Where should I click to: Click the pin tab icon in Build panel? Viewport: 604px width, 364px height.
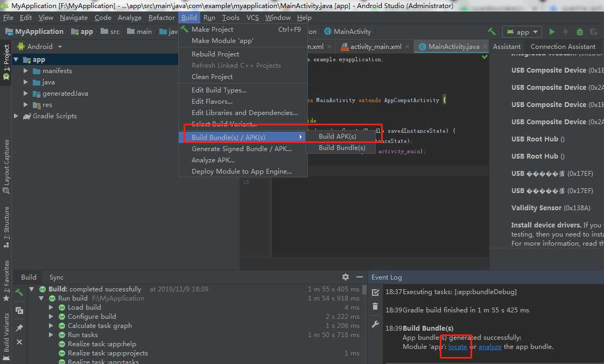[x=19, y=328]
